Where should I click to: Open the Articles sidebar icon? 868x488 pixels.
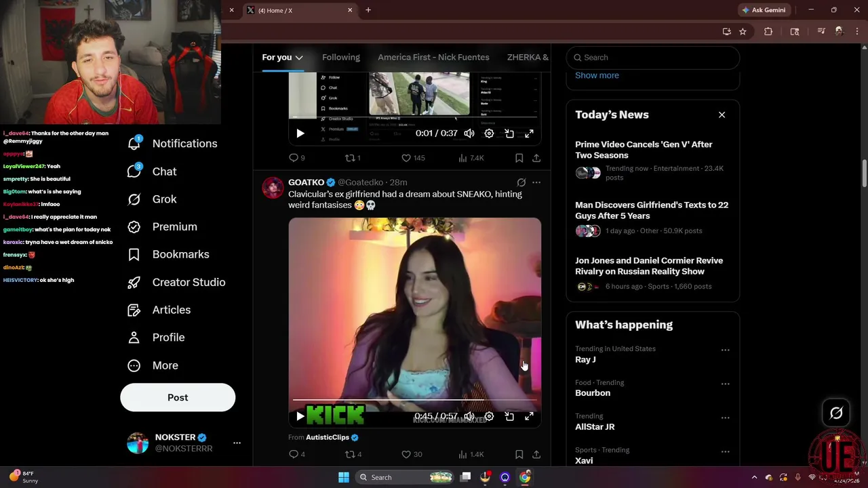(x=134, y=310)
